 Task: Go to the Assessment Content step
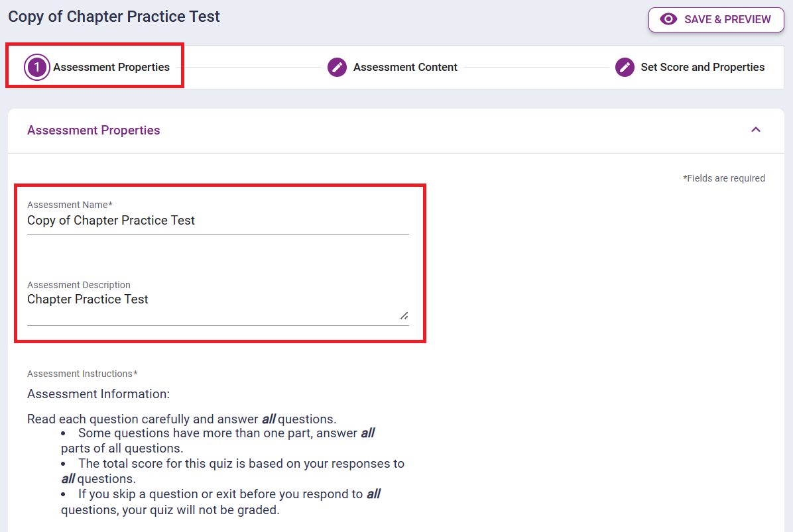405,67
